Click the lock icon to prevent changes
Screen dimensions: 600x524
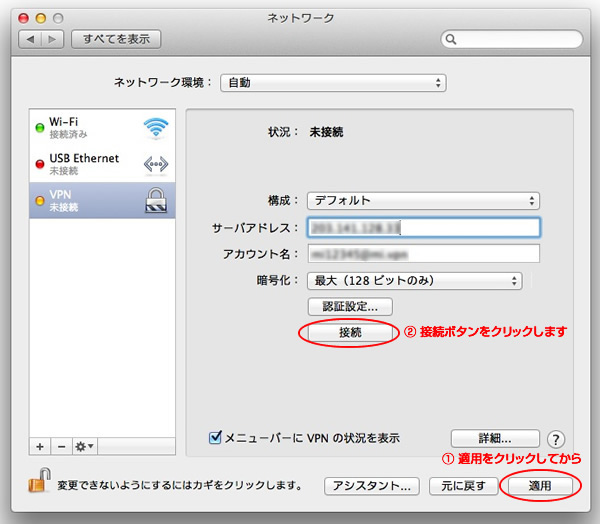tap(37, 484)
